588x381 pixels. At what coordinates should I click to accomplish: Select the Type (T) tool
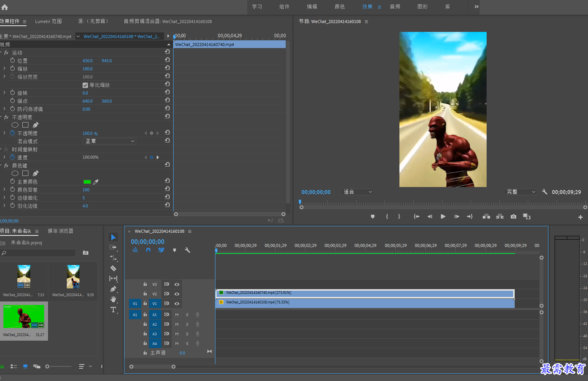click(113, 310)
